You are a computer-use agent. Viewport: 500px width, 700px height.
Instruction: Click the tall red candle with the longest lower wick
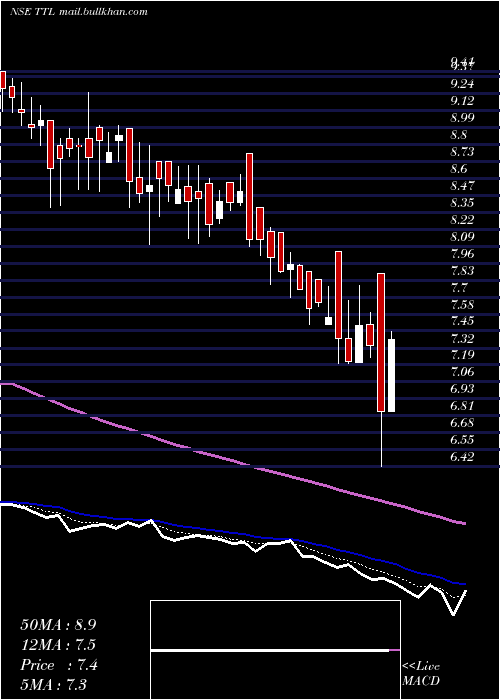(381, 342)
